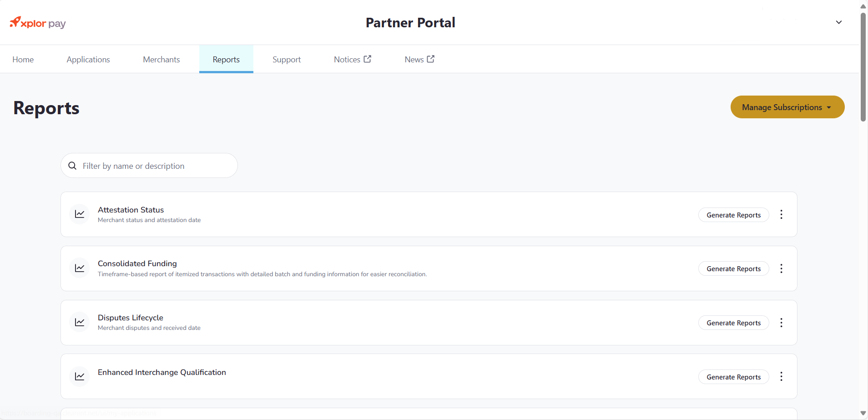Open the Applications tab

[x=88, y=60]
